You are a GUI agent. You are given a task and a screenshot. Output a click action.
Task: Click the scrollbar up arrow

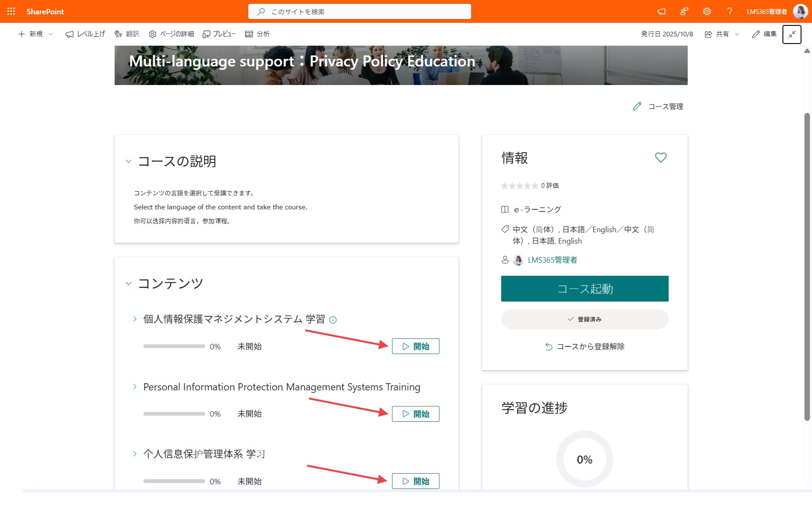pyautogui.click(x=807, y=51)
